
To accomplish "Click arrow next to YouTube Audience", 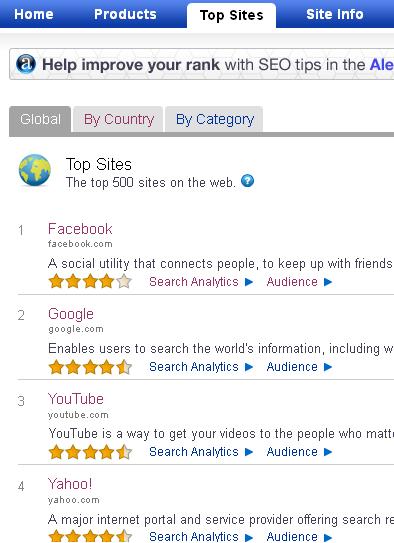I will 328,452.
